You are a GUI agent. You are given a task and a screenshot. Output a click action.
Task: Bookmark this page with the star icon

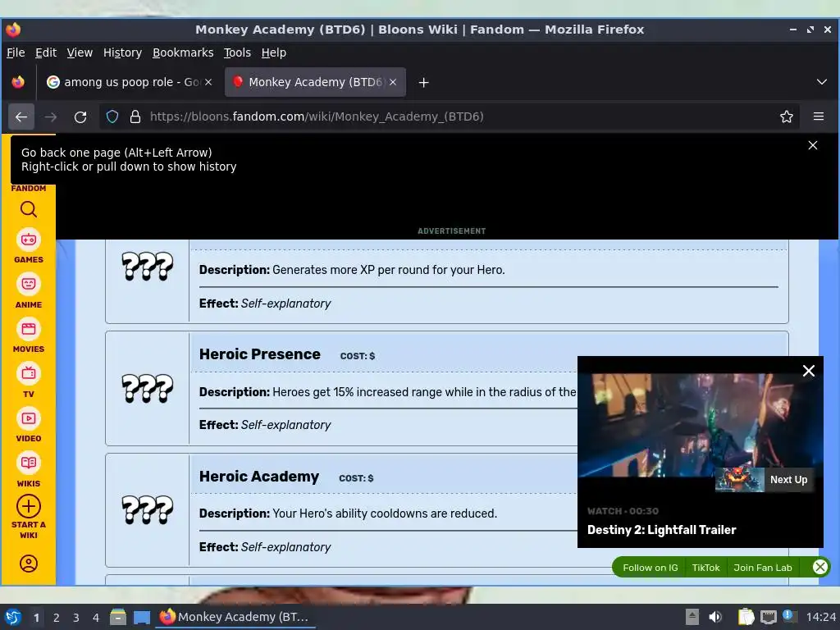787,116
